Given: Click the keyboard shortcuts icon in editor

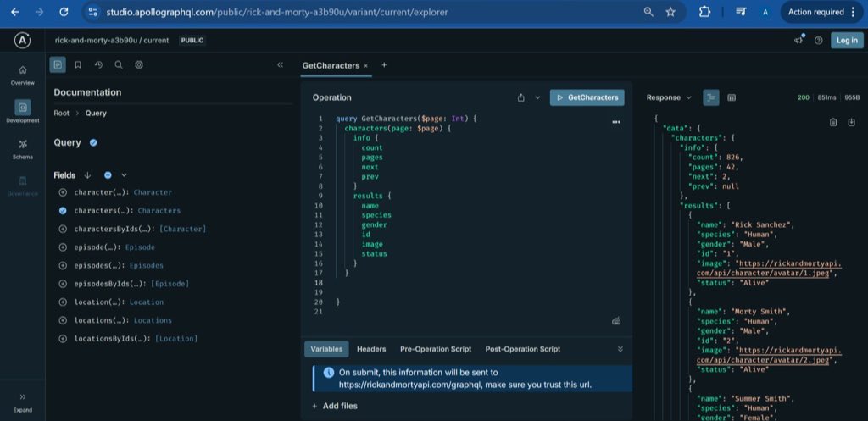Looking at the screenshot, I should pos(616,321).
